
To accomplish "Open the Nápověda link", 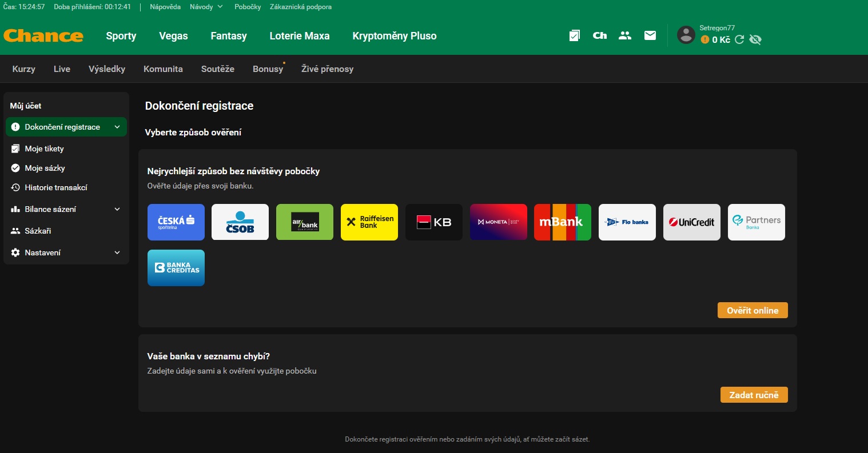I will click(165, 7).
